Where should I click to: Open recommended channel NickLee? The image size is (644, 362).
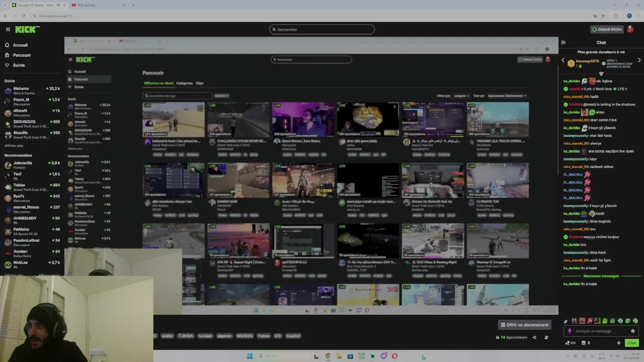point(32,264)
